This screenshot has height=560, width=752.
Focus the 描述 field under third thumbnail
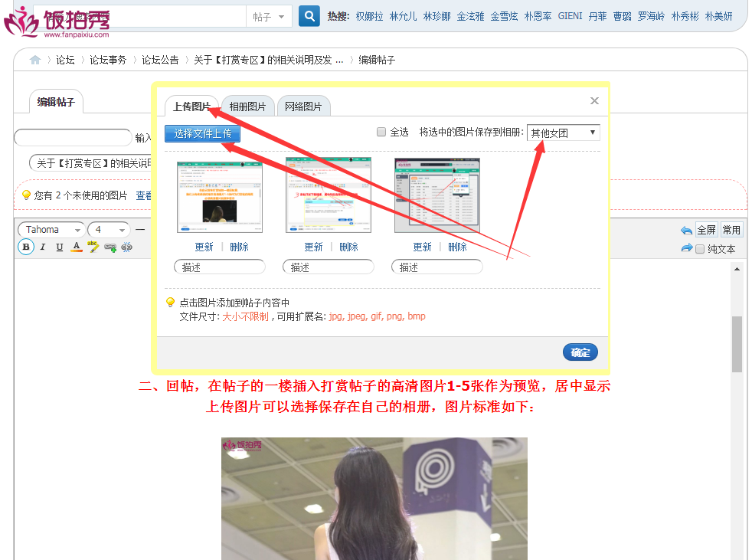tap(437, 267)
